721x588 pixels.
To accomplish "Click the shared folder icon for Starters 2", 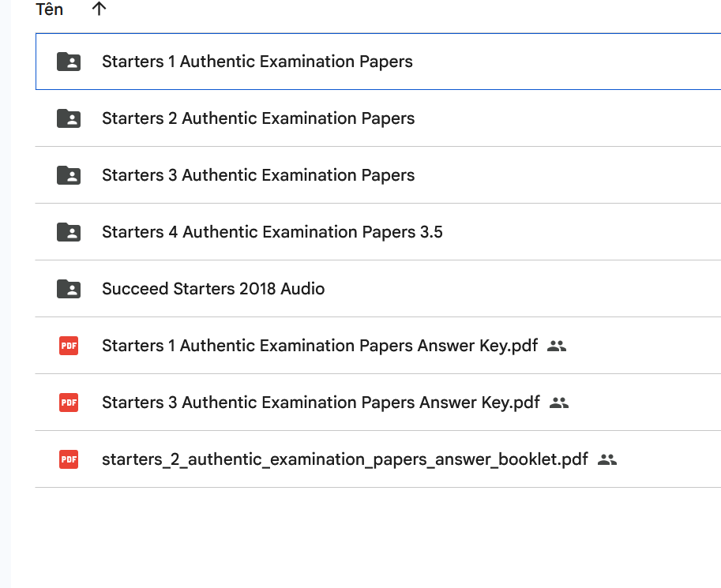I will click(69, 118).
